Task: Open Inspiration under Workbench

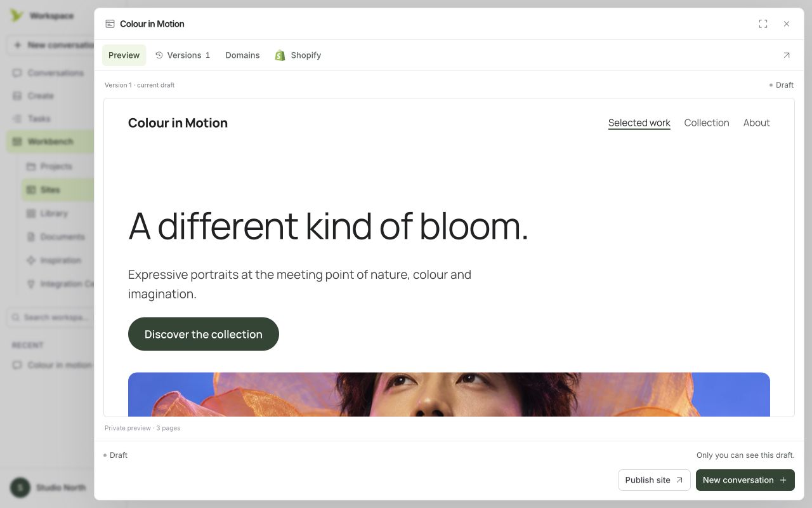Action: 56,260
